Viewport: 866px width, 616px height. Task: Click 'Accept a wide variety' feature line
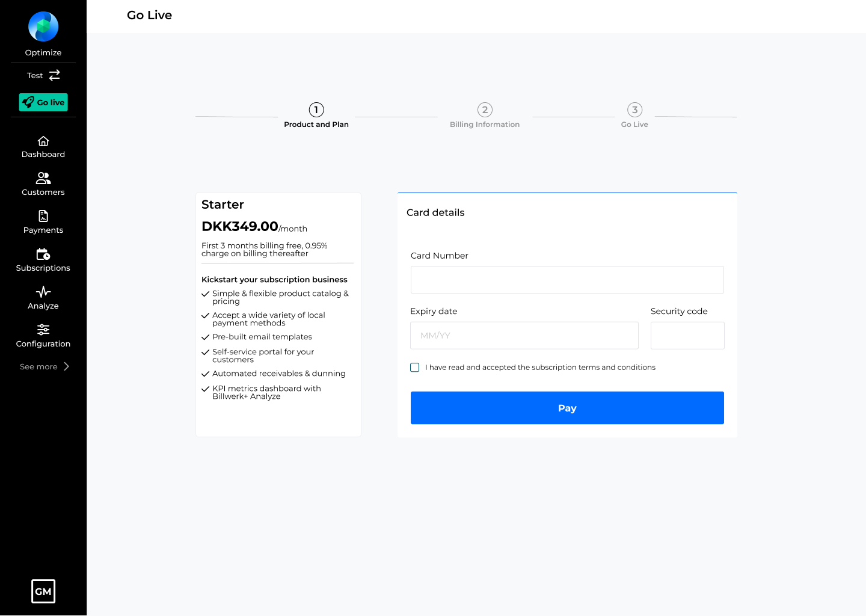(269, 319)
